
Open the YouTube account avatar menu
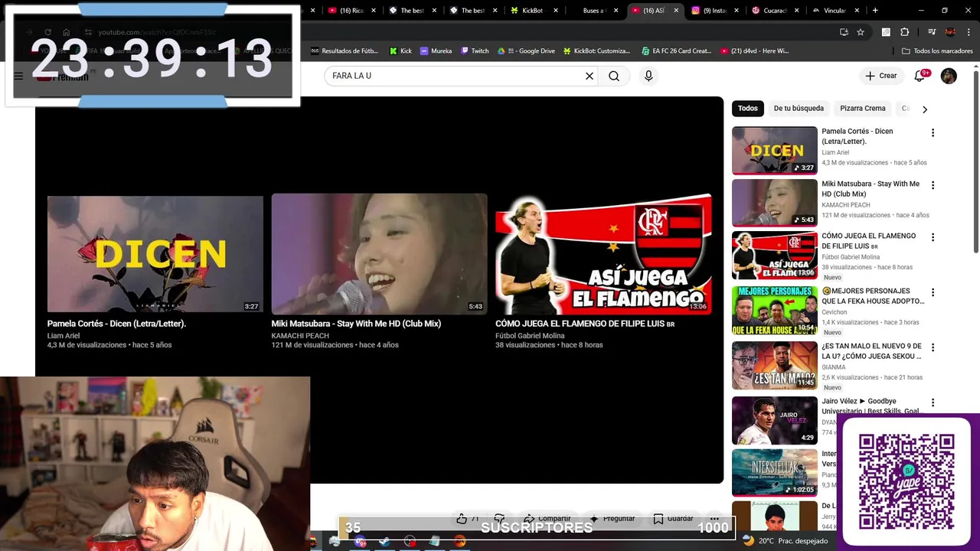pos(949,76)
